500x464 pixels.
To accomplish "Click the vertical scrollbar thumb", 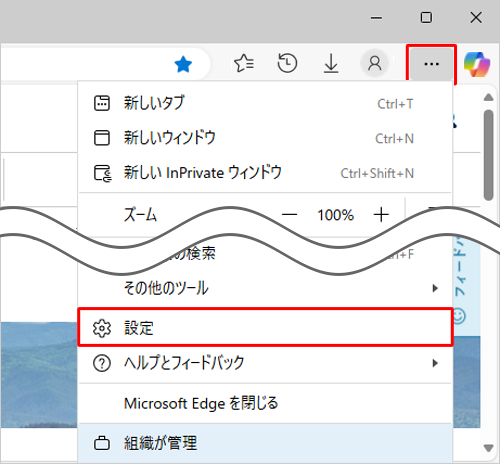I will (x=489, y=155).
